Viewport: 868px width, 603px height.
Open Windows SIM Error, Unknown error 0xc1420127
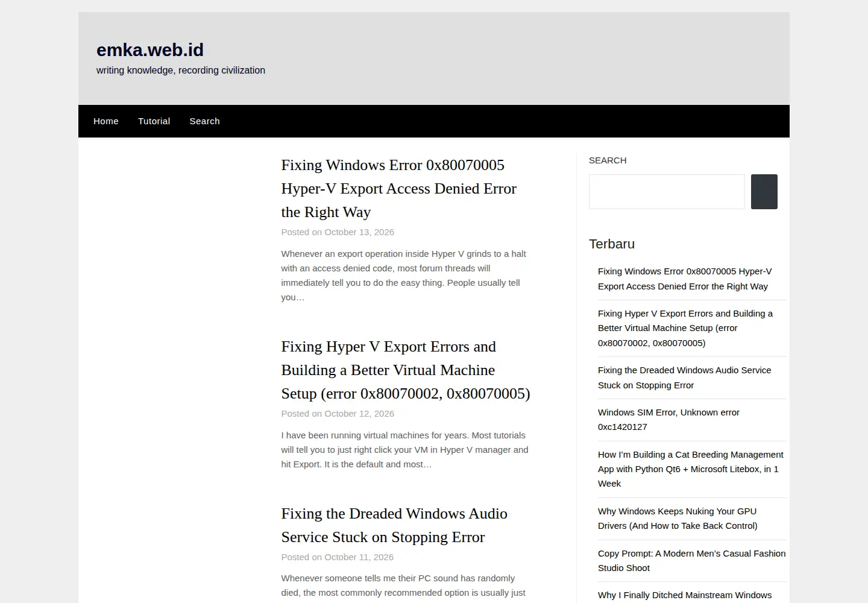click(x=668, y=420)
